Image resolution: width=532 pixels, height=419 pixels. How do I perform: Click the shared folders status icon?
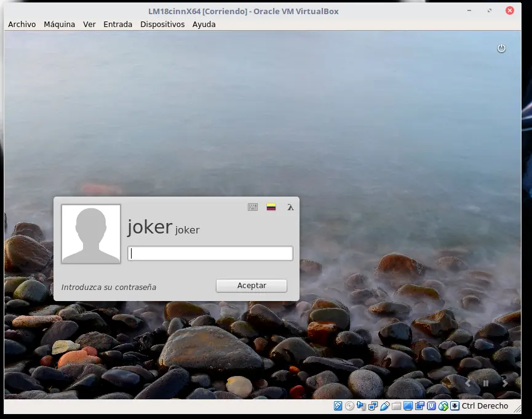coord(396,405)
